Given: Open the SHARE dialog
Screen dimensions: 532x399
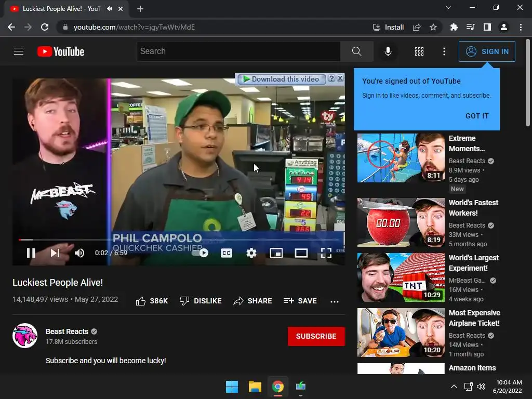Looking at the screenshot, I should coord(253,301).
